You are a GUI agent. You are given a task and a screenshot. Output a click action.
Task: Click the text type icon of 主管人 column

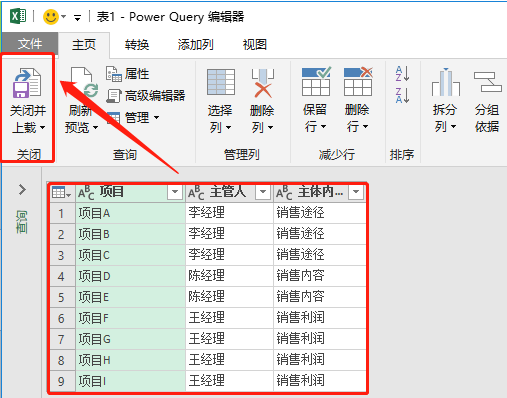click(x=196, y=193)
